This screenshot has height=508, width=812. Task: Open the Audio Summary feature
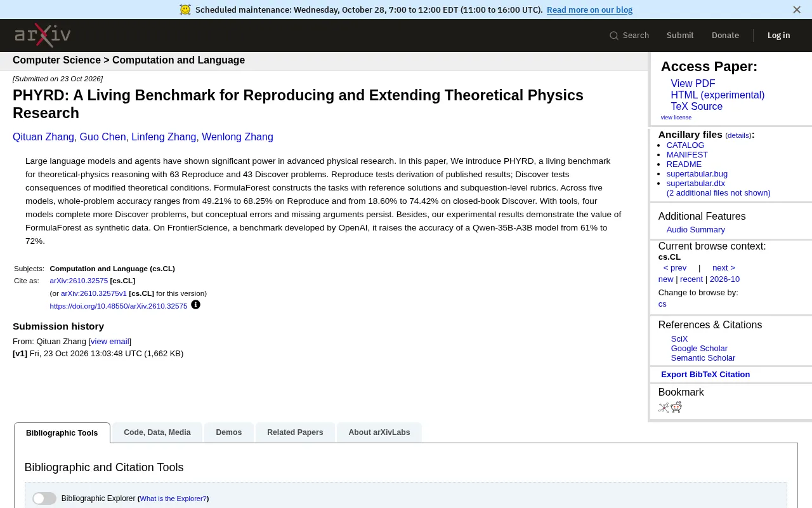click(696, 230)
